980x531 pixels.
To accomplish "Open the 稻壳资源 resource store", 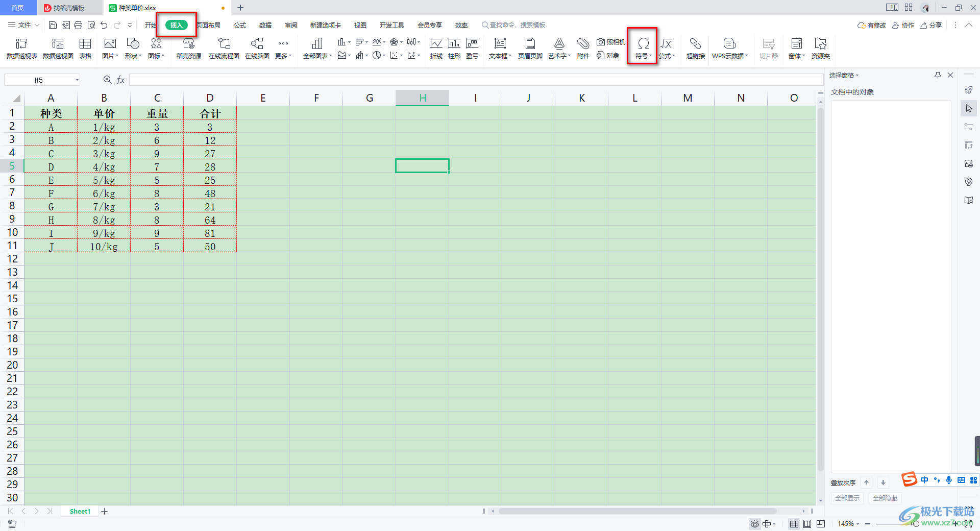I will click(189, 49).
